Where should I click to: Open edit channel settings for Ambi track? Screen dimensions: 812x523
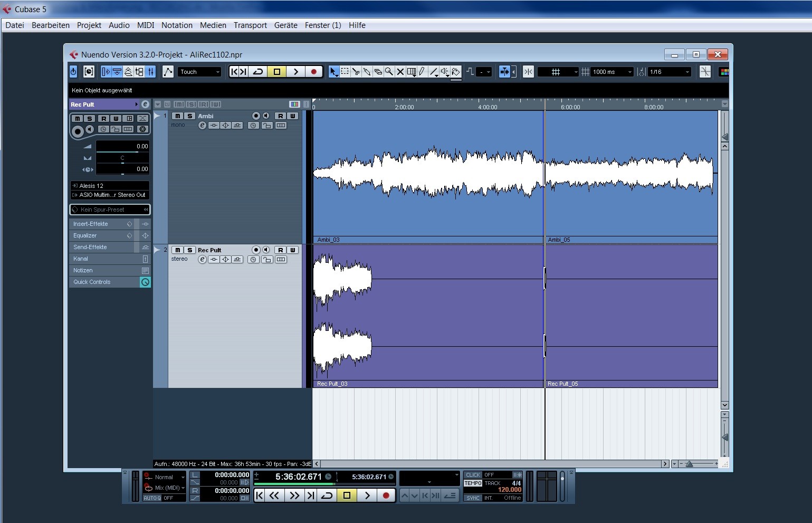click(202, 126)
